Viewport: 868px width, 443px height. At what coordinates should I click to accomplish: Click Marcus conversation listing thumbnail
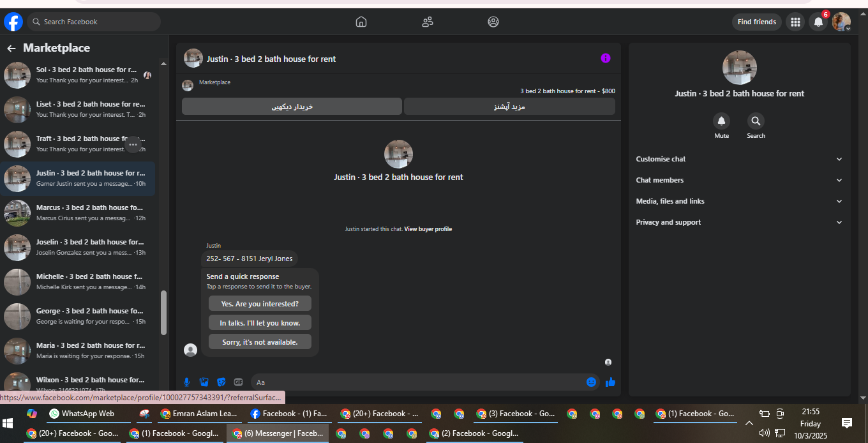pyautogui.click(x=17, y=213)
